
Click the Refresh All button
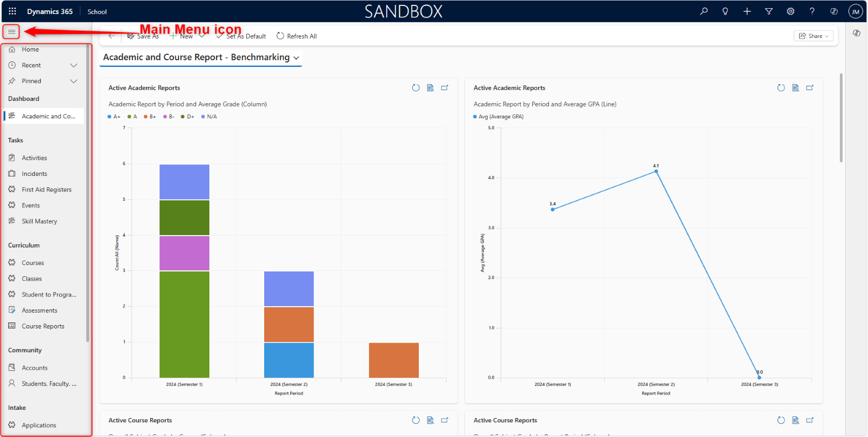(x=297, y=36)
